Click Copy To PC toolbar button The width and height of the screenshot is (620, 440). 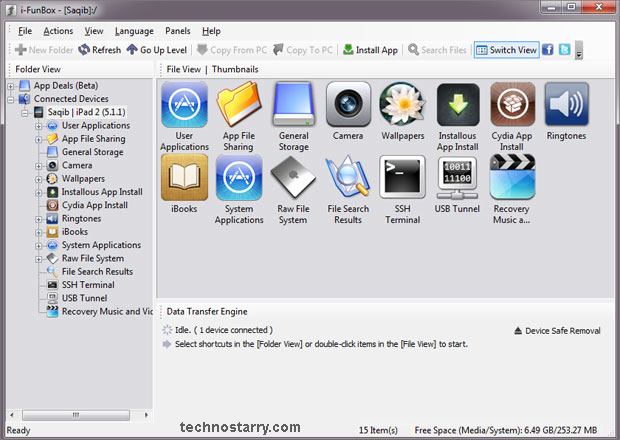tap(303, 50)
